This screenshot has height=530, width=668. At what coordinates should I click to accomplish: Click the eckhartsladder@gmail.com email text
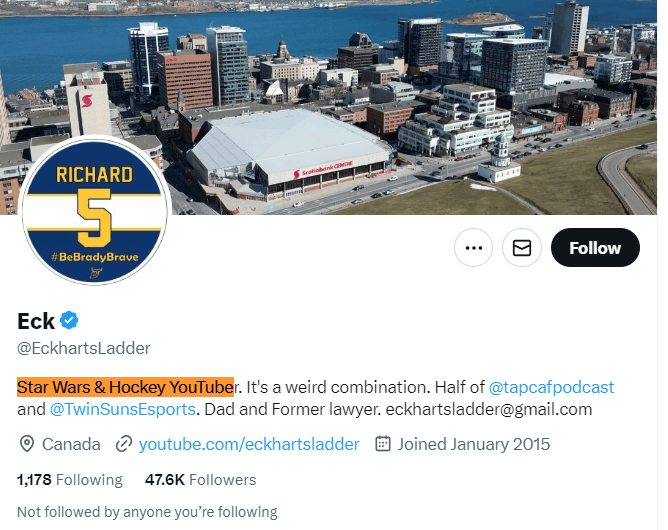489,409
